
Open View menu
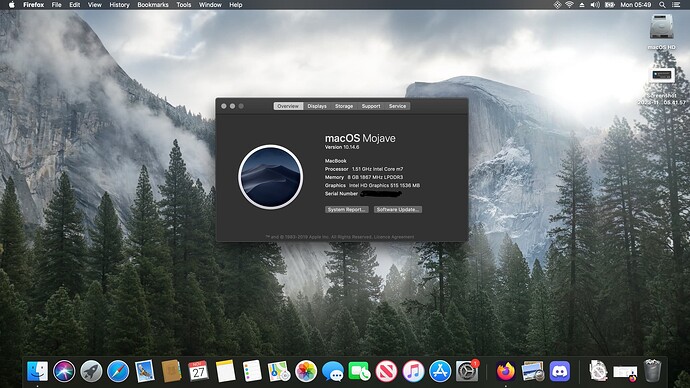pyautogui.click(x=95, y=5)
